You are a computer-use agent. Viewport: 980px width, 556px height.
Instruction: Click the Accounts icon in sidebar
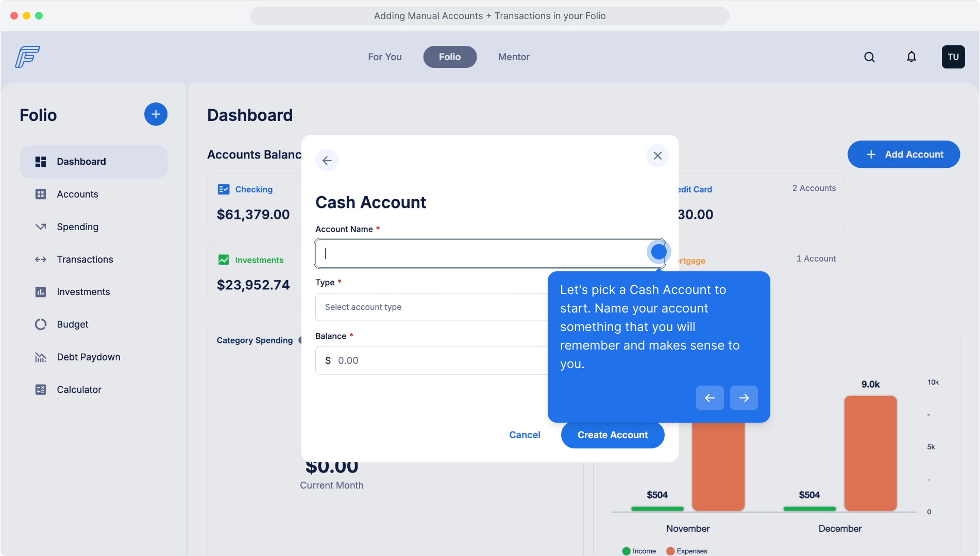(x=41, y=194)
